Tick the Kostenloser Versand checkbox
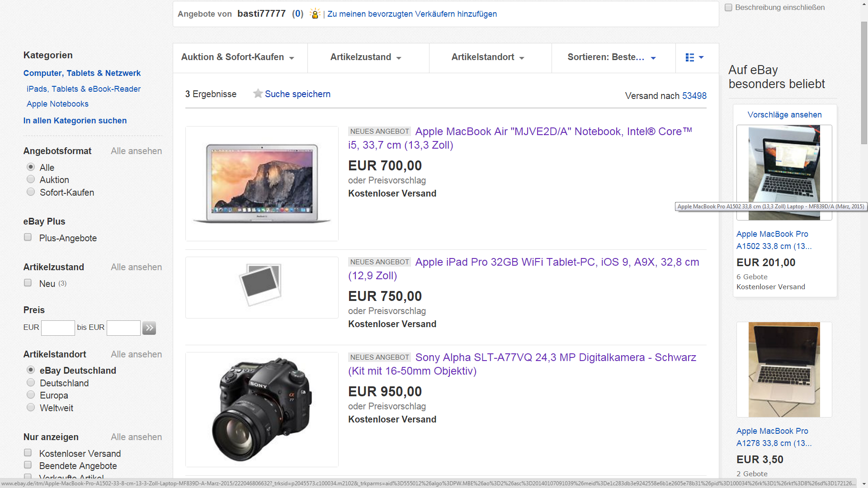The height and width of the screenshot is (488, 868). 28,453
